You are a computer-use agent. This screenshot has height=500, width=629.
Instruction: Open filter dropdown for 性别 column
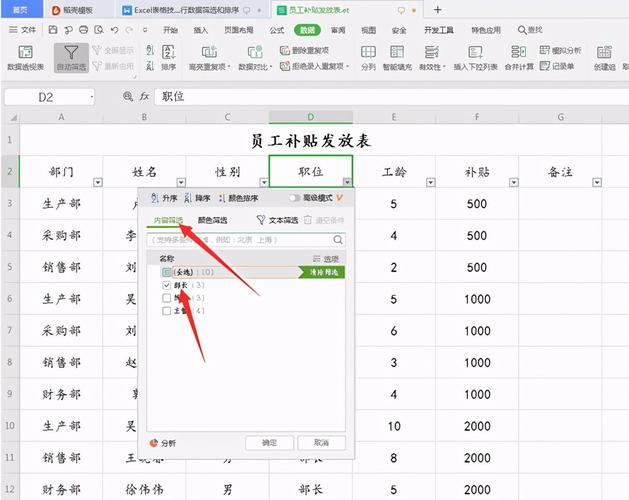(x=264, y=183)
